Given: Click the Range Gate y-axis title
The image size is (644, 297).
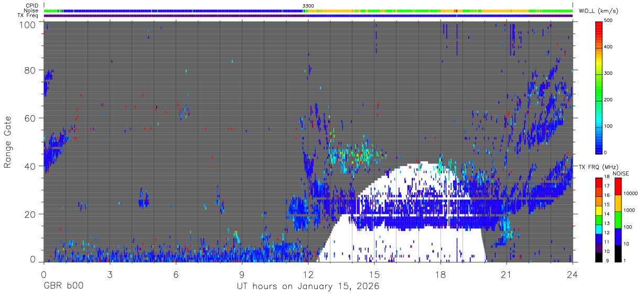Looking at the screenshot, I should point(8,142).
